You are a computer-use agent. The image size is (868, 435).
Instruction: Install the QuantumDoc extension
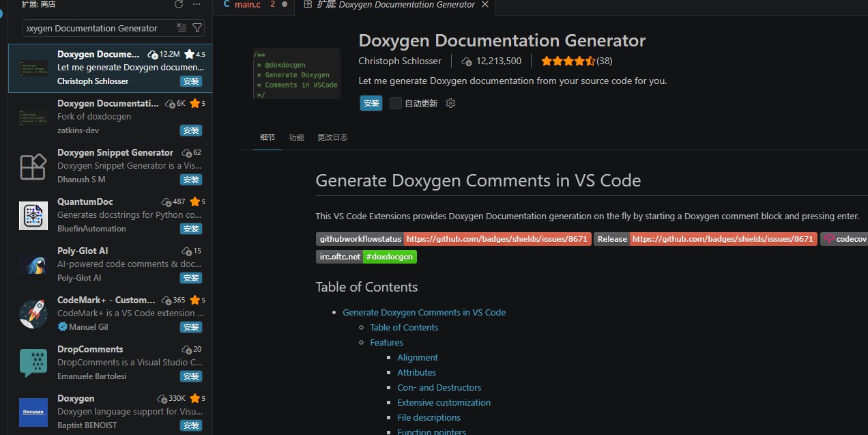click(191, 229)
